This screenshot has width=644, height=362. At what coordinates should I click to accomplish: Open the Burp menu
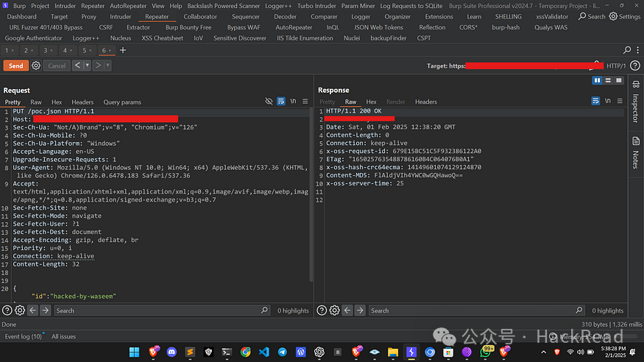pos(19,6)
